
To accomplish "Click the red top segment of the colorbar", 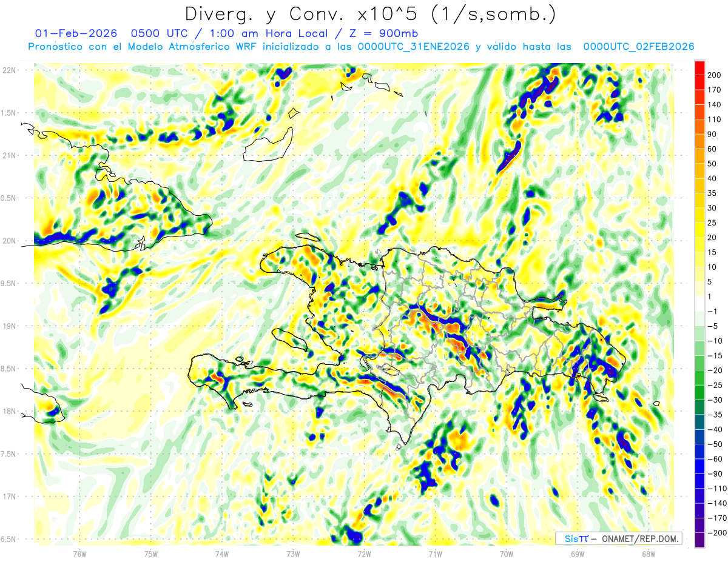I will 699,67.
